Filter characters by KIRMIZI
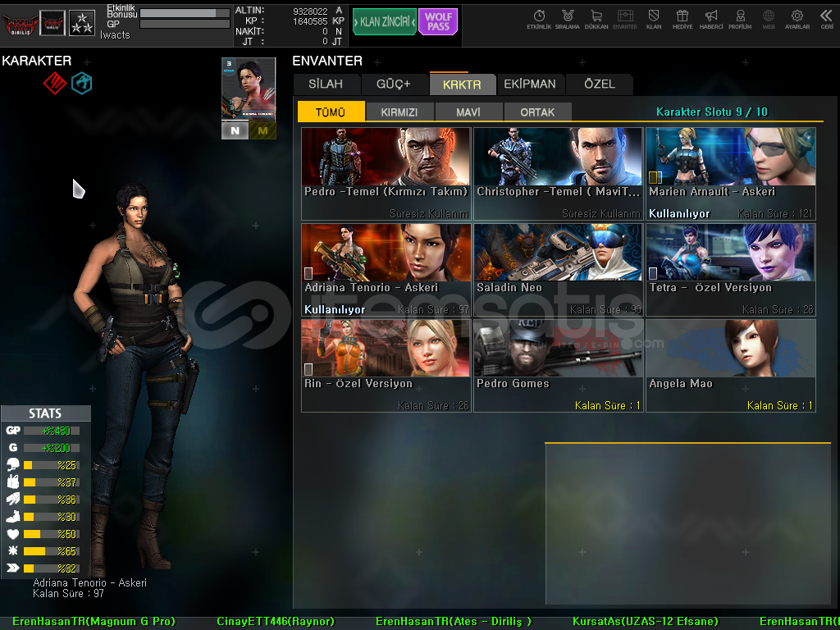Viewport: 840px width, 630px height. [x=399, y=112]
